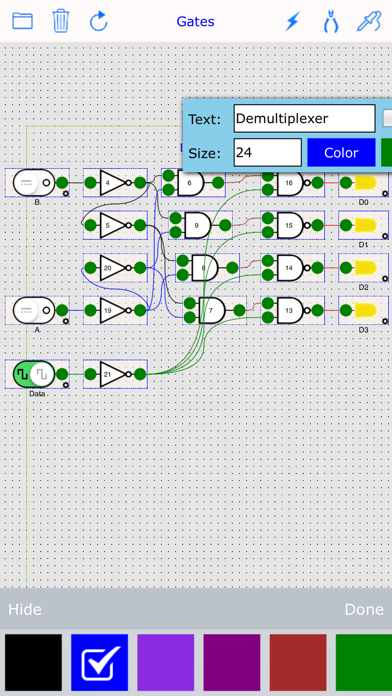This screenshot has width=392, height=696.
Task: Select the pliers wire-cutter tool
Action: (x=331, y=21)
